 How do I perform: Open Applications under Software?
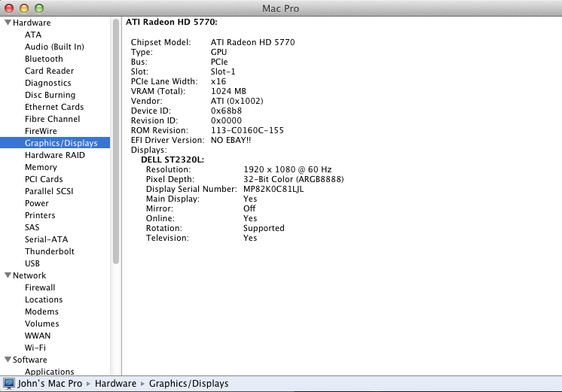tap(50, 372)
